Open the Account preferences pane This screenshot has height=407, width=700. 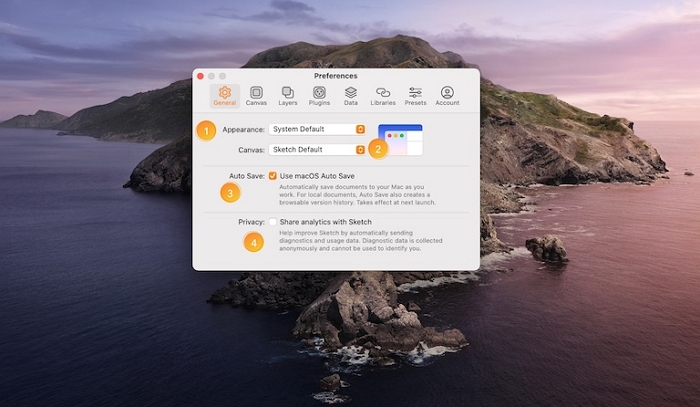(447, 95)
